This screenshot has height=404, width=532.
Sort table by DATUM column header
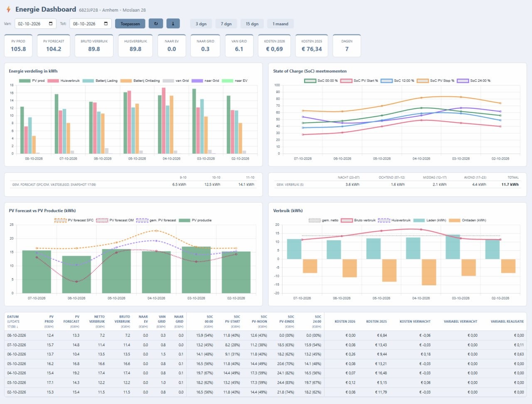click(13, 317)
